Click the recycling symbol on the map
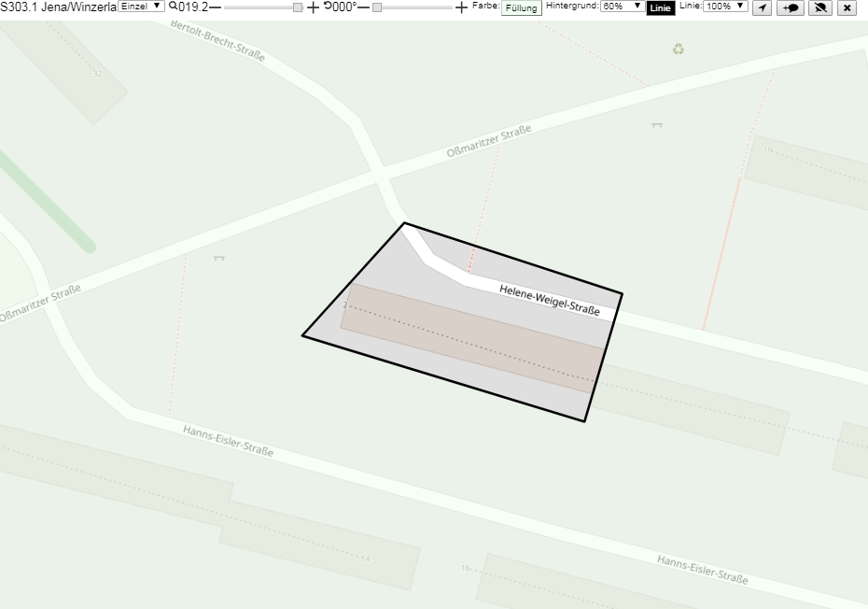The height and width of the screenshot is (609, 868). (x=679, y=50)
